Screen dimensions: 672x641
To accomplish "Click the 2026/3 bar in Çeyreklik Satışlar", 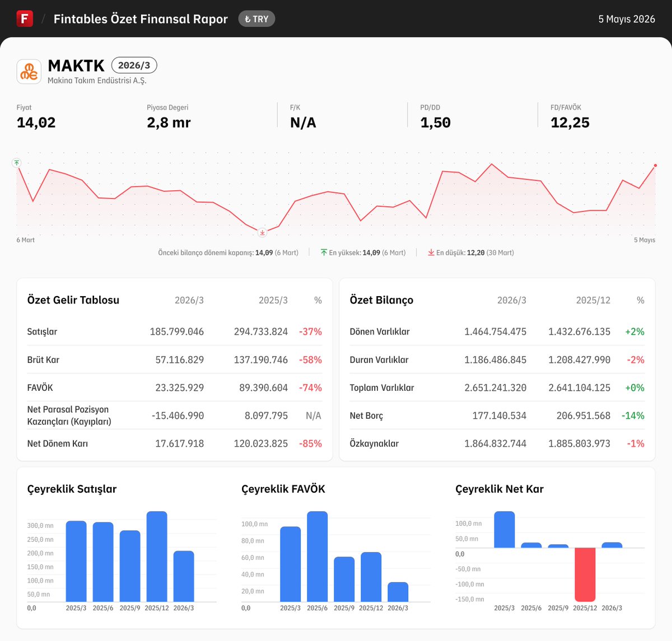I will point(184,577).
